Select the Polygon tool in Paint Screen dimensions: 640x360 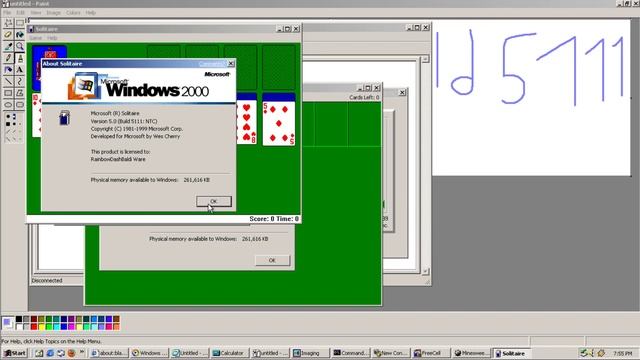point(19,93)
